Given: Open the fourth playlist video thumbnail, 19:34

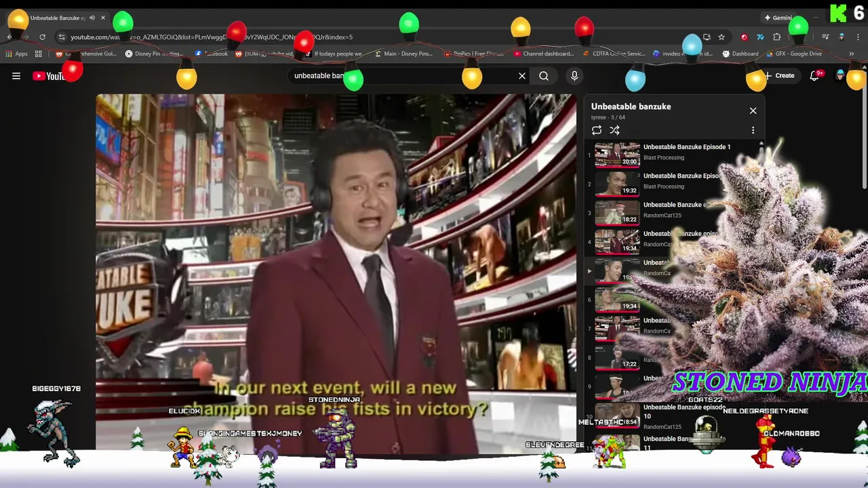Looking at the screenshot, I should [617, 242].
